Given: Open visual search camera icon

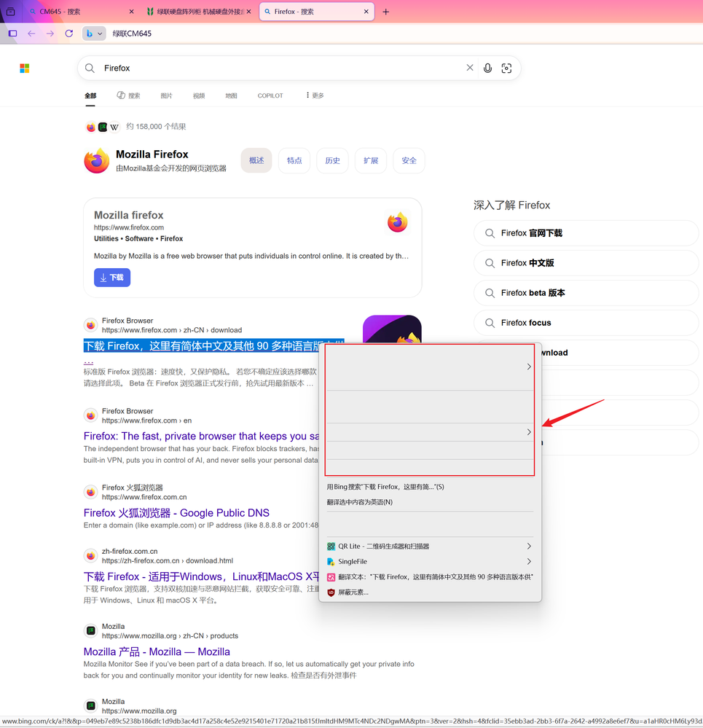Looking at the screenshot, I should 507,69.
